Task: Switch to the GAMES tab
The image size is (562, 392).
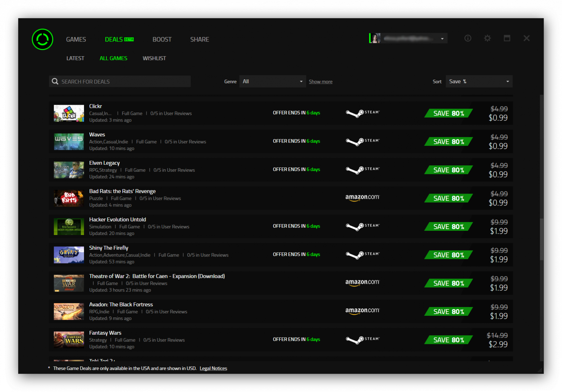Action: click(76, 39)
